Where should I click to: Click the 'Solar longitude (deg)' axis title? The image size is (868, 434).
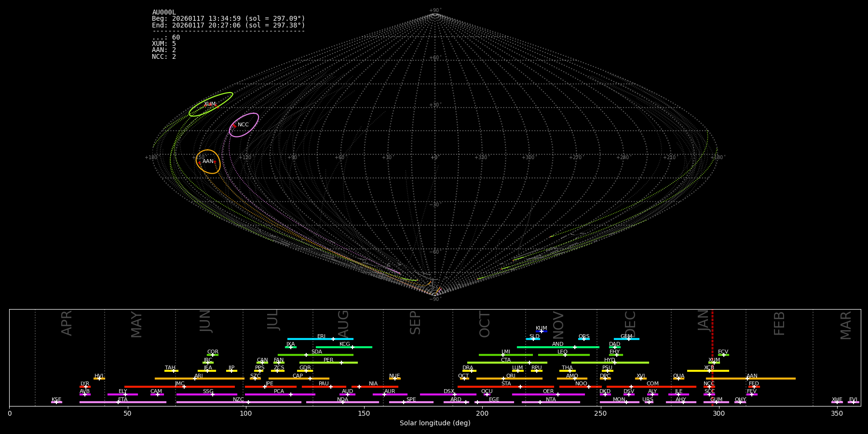(x=435, y=423)
